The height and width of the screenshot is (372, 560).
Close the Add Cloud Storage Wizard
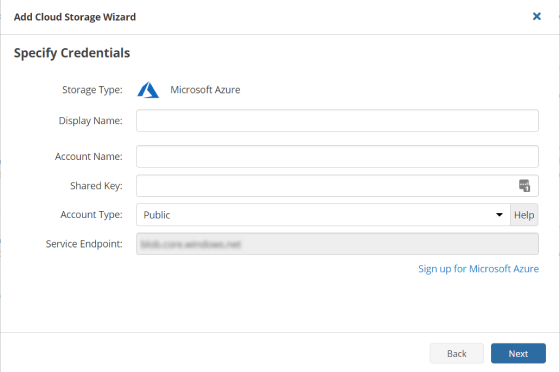coord(536,16)
